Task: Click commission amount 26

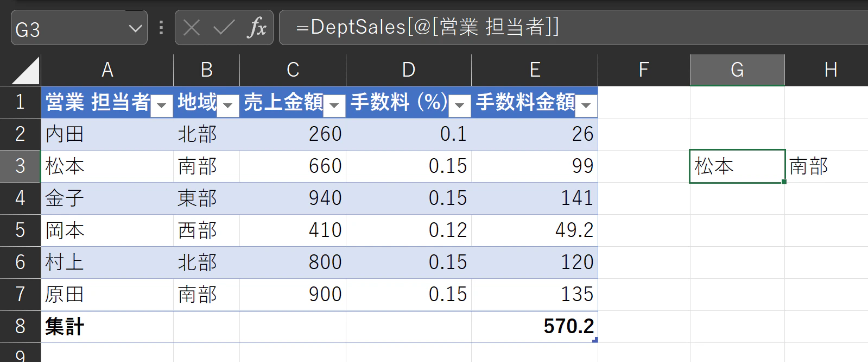Action: click(535, 134)
